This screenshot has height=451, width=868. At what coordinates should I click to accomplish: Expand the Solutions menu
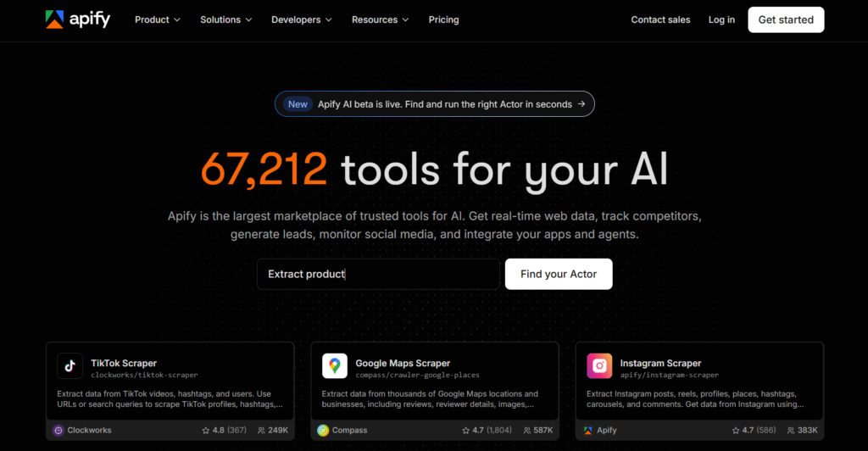[225, 19]
